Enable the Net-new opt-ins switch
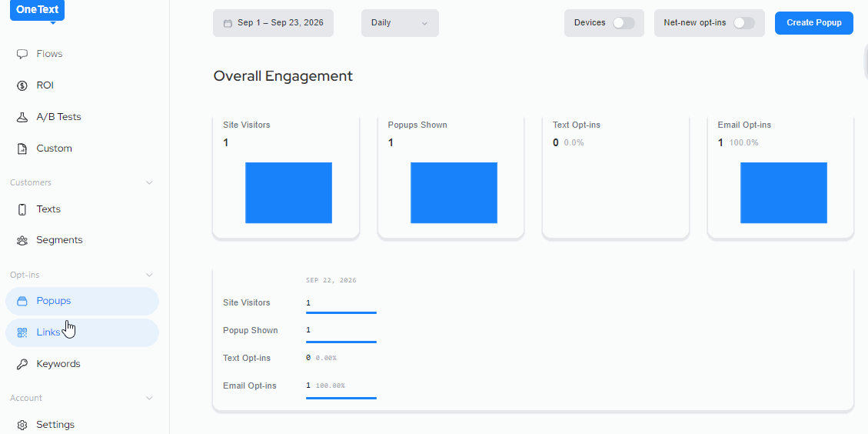 (743, 23)
